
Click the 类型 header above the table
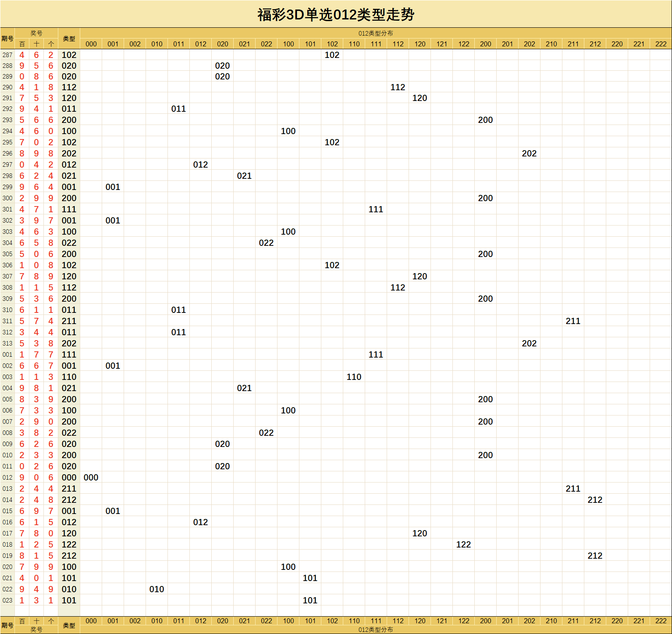pos(69,38)
